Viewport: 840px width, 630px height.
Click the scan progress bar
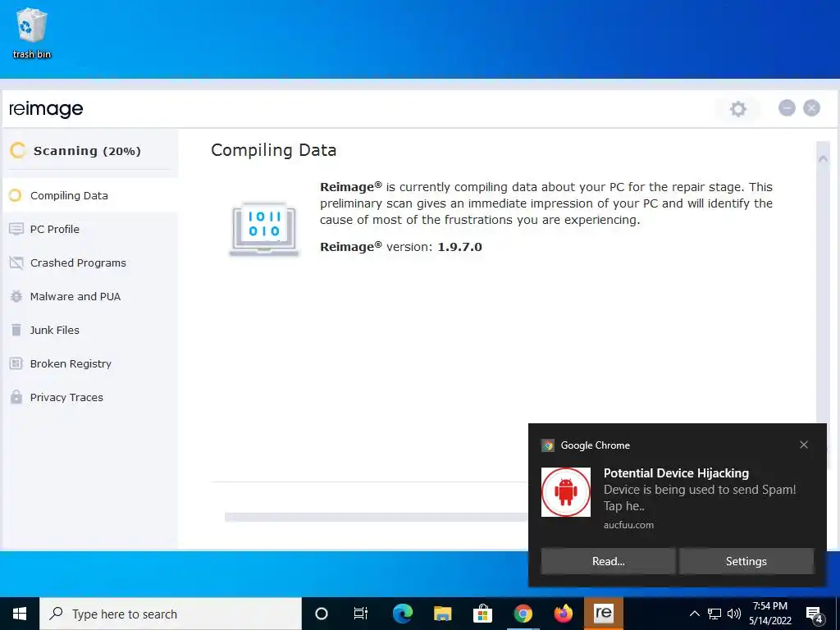(x=376, y=517)
